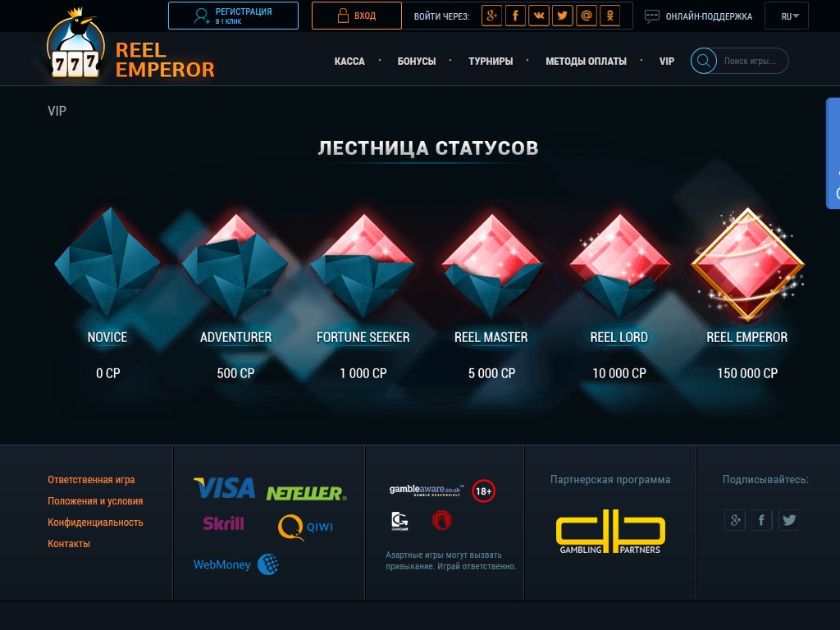This screenshot has height=630, width=840.
Task: Click the search magnifier icon
Action: click(x=703, y=61)
